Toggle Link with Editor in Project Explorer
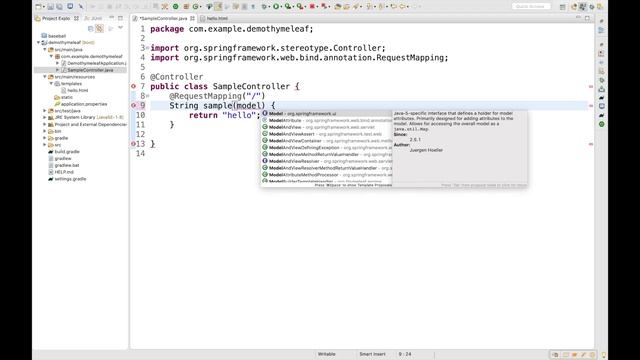The image size is (640, 360). click(x=99, y=28)
